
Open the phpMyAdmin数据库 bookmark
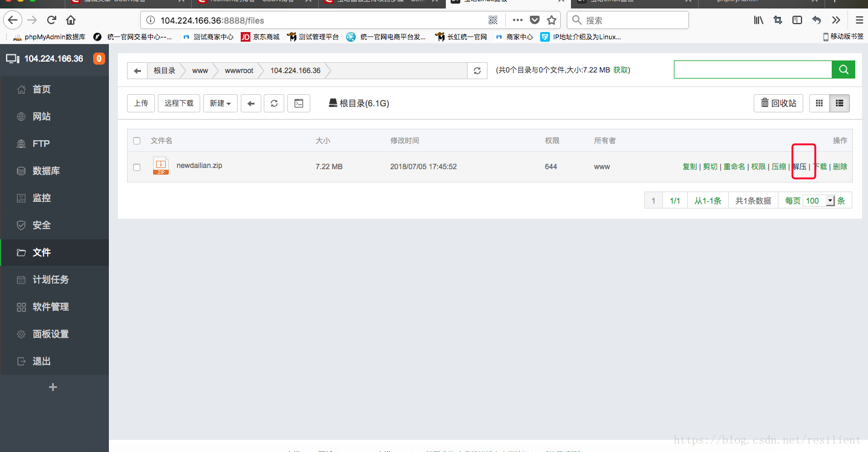coord(50,37)
